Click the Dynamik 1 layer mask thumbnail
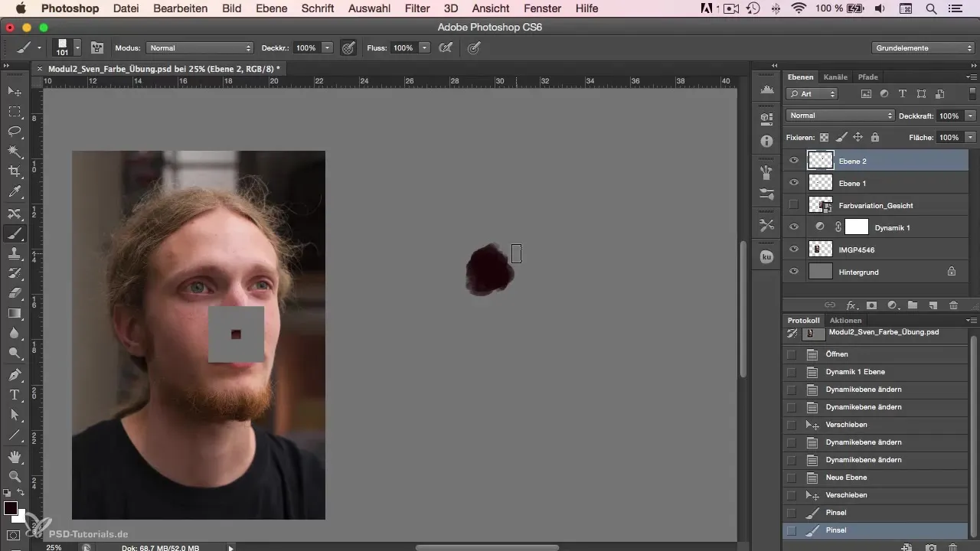The width and height of the screenshot is (980, 551). coord(857,227)
